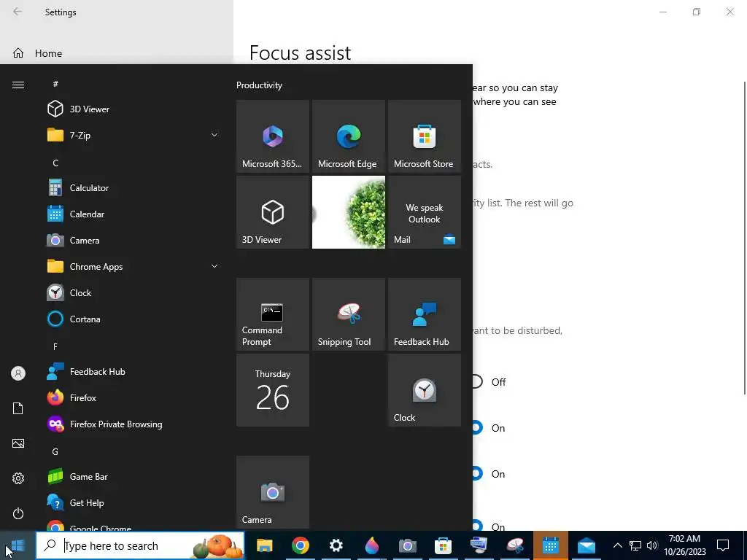Open File Explorer from the taskbar
The height and width of the screenshot is (560, 747).
[x=264, y=545]
